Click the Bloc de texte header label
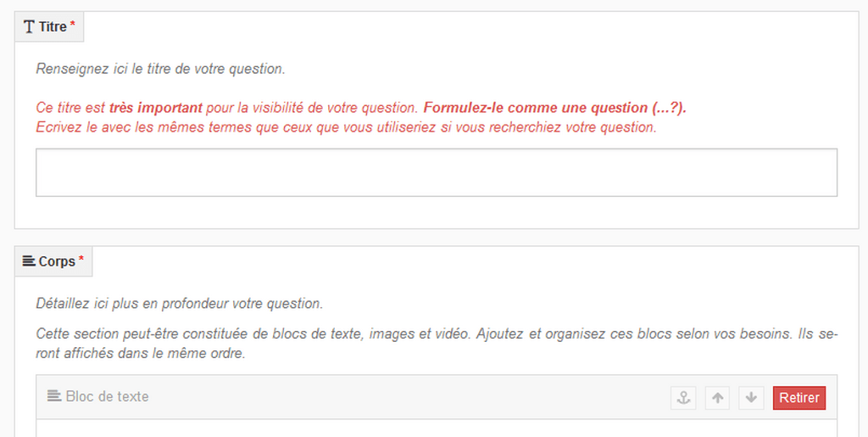 coord(107,396)
